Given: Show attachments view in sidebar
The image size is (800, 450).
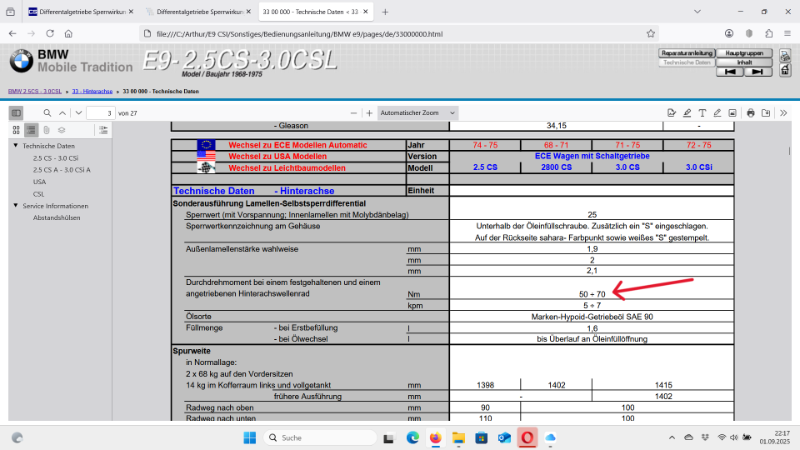Looking at the screenshot, I should 46,130.
